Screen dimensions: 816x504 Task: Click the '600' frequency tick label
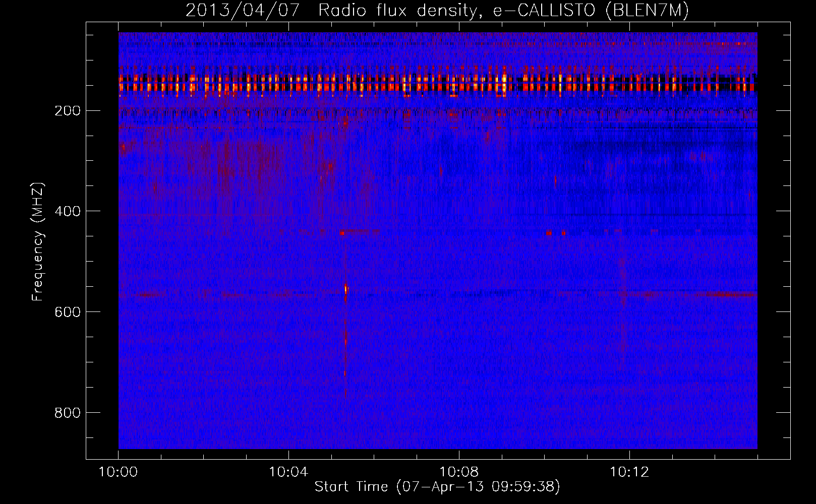[67, 312]
